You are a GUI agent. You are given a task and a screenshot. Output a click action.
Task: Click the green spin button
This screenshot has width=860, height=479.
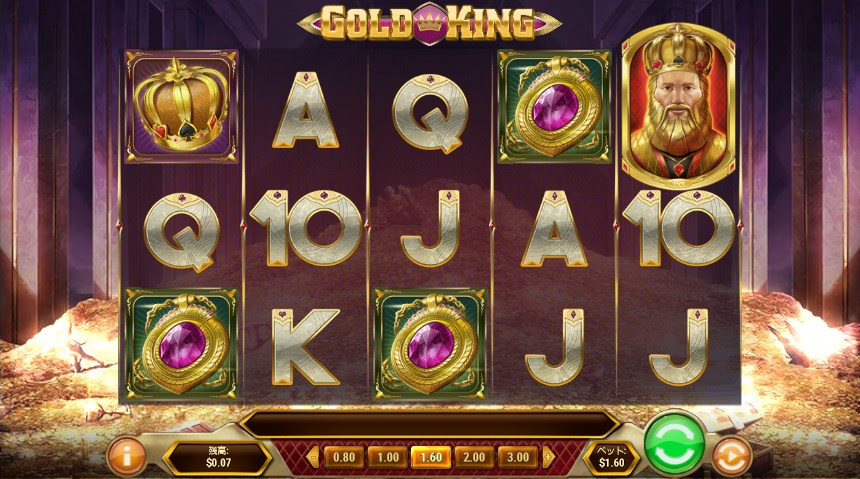(675, 444)
